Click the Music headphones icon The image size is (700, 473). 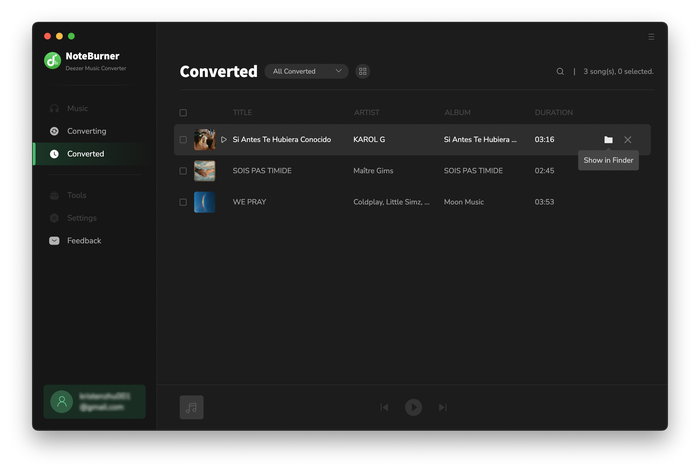coord(54,108)
